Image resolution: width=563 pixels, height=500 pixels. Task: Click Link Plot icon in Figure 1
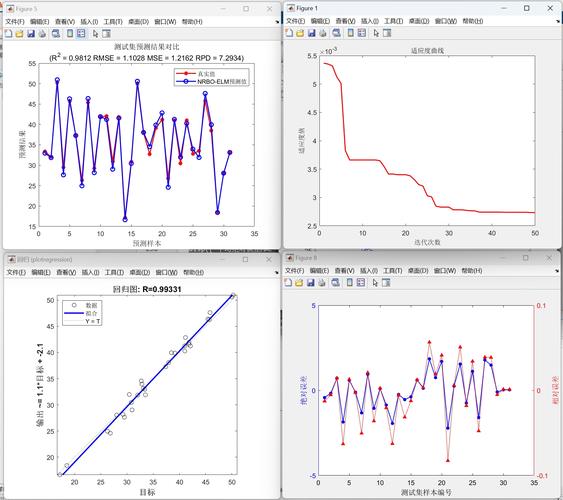coord(336,33)
